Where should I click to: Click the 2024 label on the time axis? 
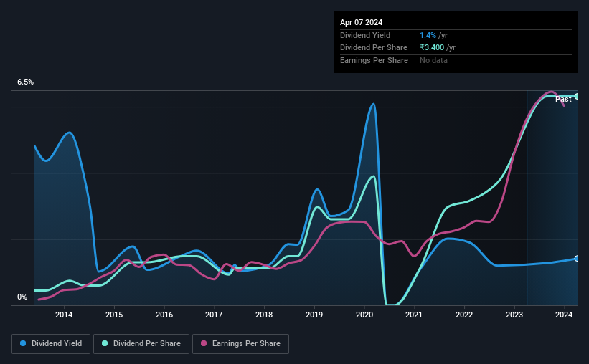point(564,315)
